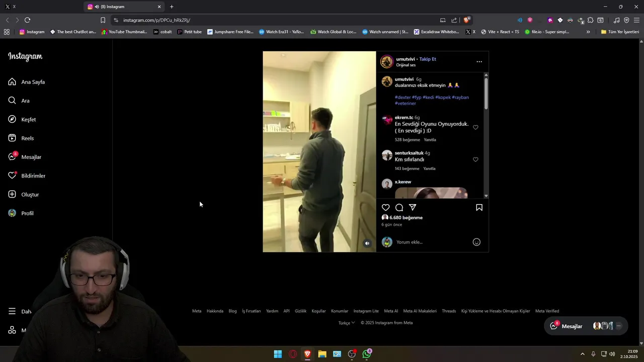Expand hidden bookmarks chevron
The height and width of the screenshot is (362, 644).
tap(588, 32)
